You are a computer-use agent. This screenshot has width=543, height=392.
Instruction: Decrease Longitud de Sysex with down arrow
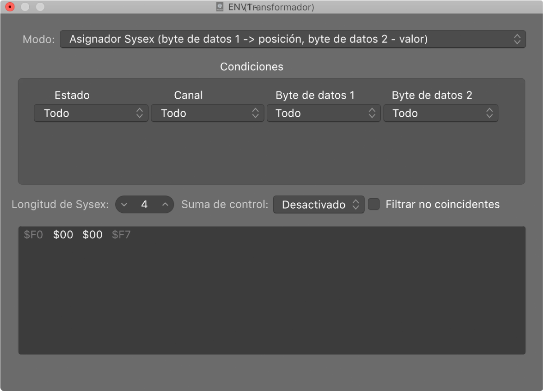tap(124, 205)
